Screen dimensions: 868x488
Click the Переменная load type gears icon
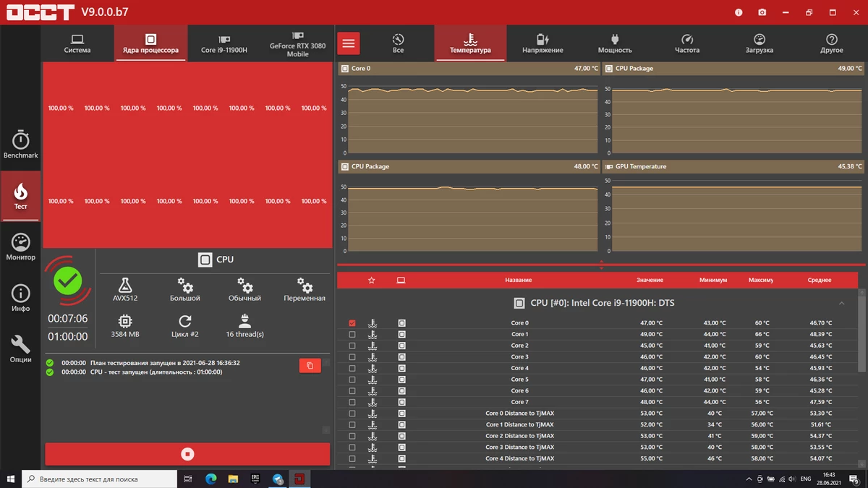coord(305,284)
